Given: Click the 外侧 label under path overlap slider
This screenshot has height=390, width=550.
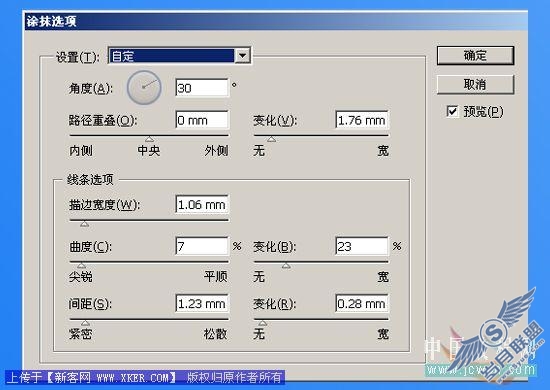Looking at the screenshot, I should 216,151.
